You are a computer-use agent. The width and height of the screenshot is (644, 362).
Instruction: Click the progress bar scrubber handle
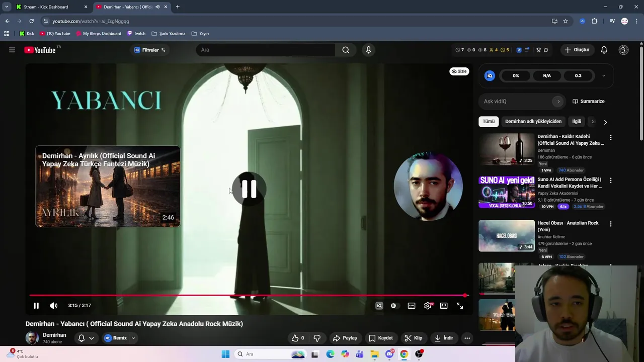pos(465,296)
